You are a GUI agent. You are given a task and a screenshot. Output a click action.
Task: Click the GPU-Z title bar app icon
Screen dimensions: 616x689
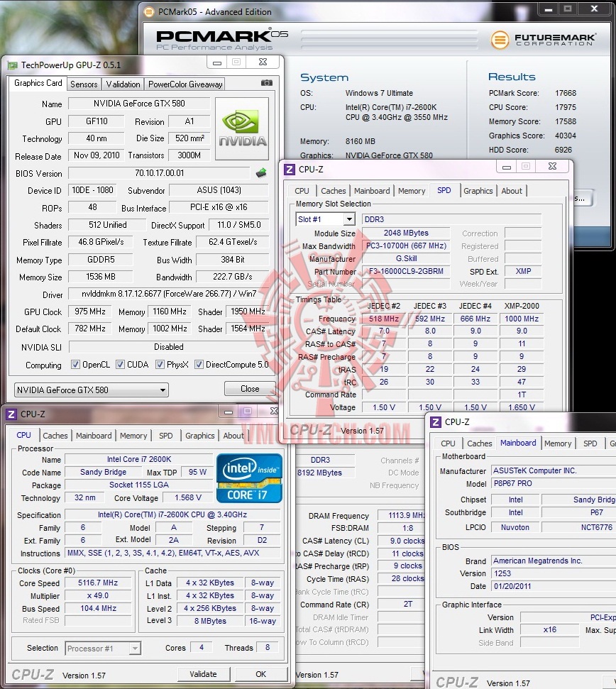click(12, 65)
